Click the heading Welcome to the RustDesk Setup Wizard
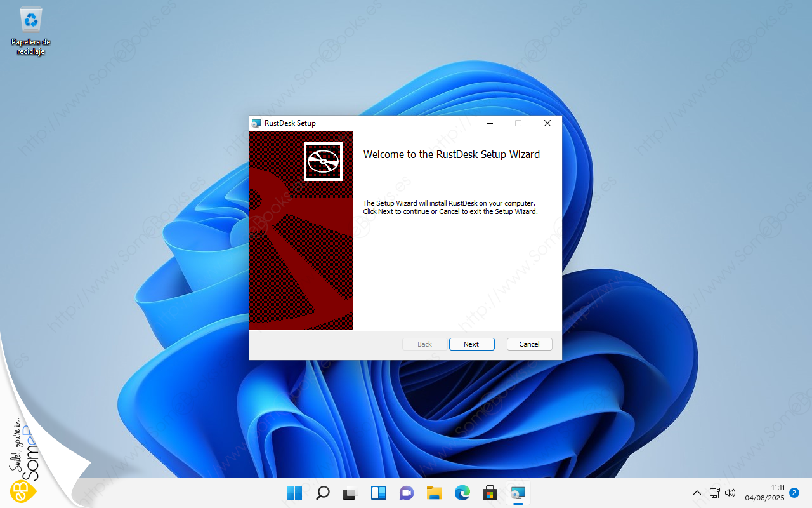The width and height of the screenshot is (812, 508). point(452,154)
